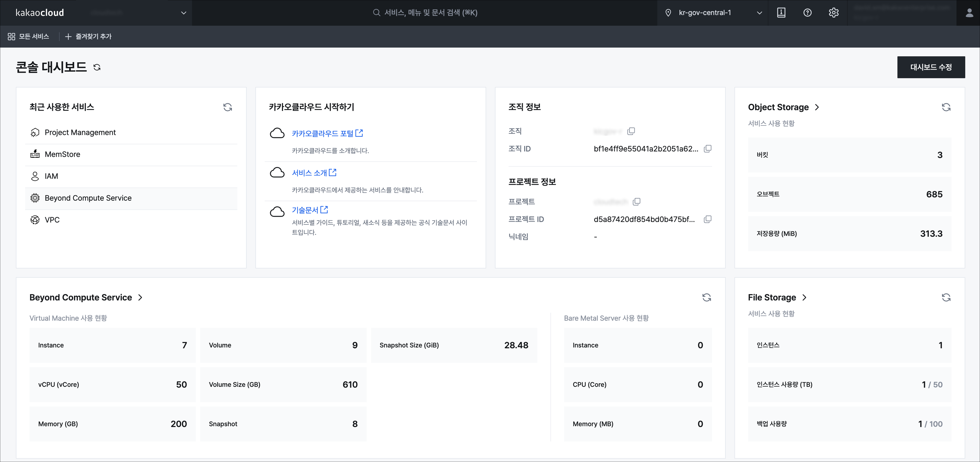Expand Object Storage via its chevron arrow
Screen dimensions: 980x462
[x=817, y=107]
